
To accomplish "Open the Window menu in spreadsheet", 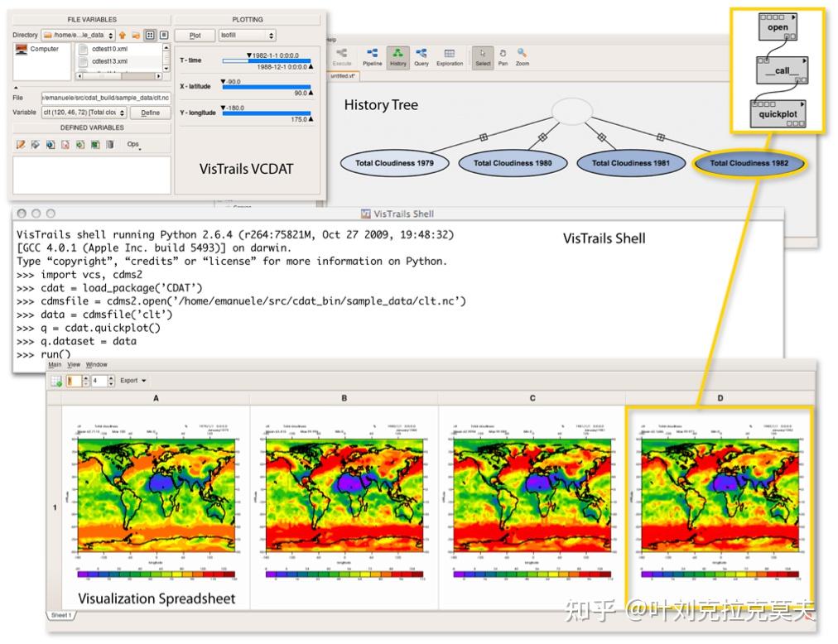I will pos(96,364).
